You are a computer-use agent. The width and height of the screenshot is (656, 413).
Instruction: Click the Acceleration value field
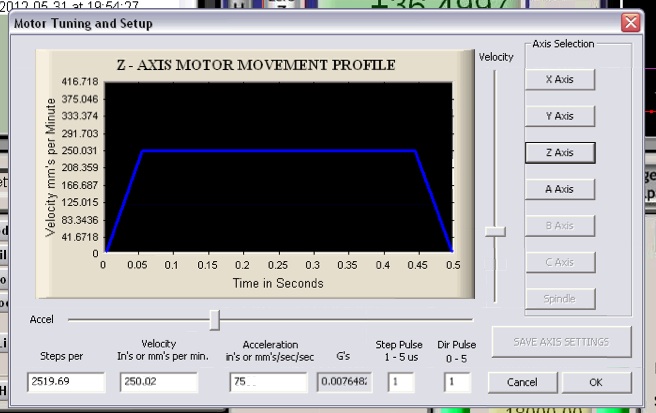point(266,382)
